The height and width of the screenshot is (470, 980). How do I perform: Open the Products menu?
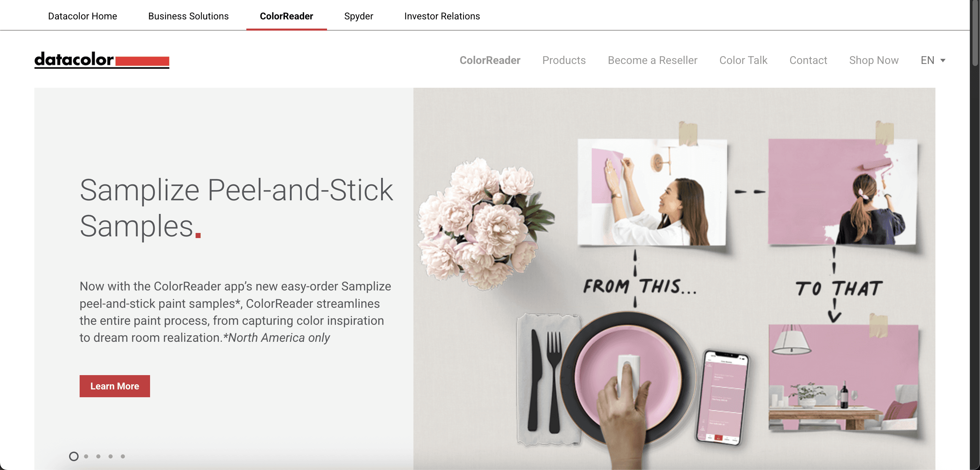point(564,60)
